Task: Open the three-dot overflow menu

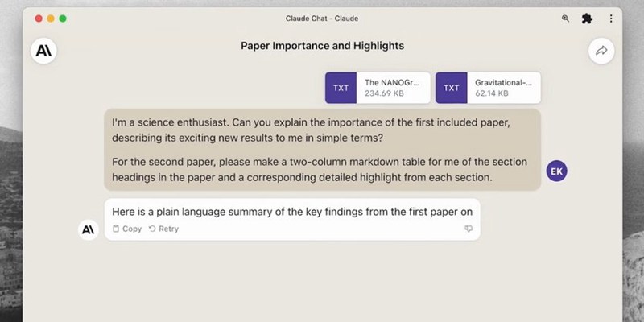Action: click(x=611, y=19)
